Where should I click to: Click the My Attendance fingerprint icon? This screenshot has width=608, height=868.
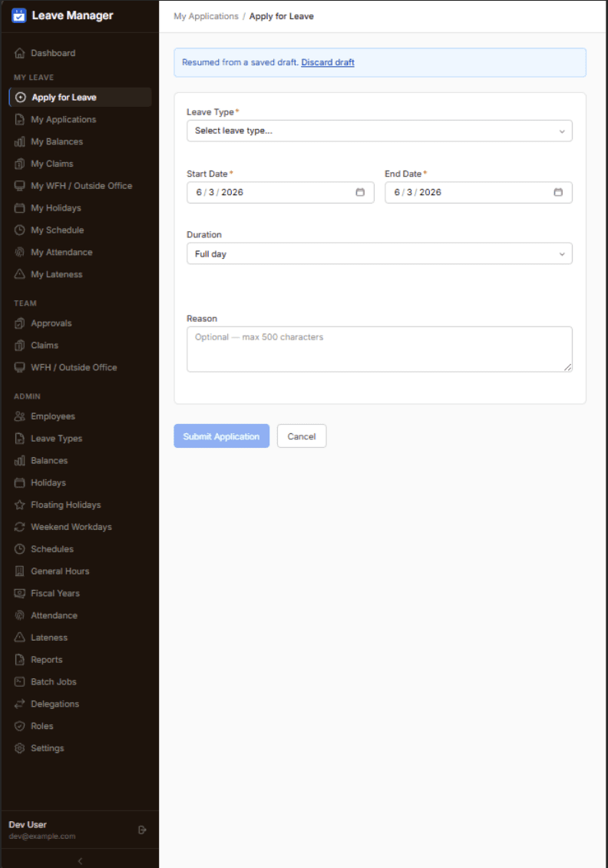(19, 253)
